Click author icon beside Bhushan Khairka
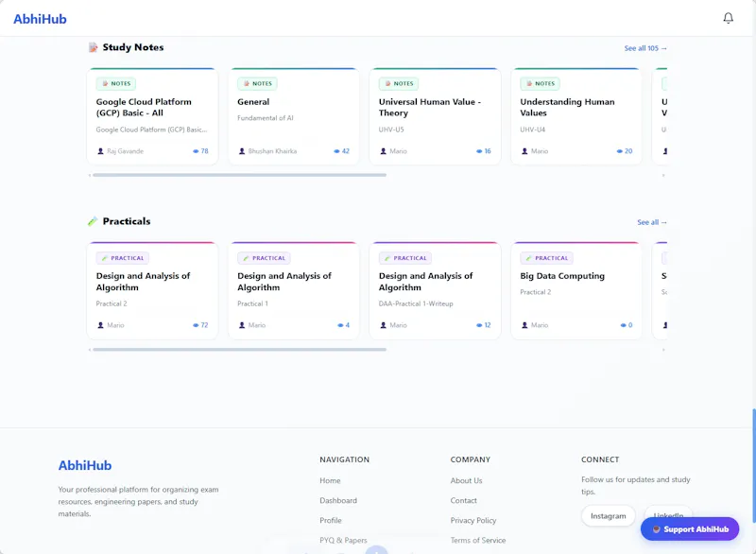756x554 pixels. (x=242, y=151)
